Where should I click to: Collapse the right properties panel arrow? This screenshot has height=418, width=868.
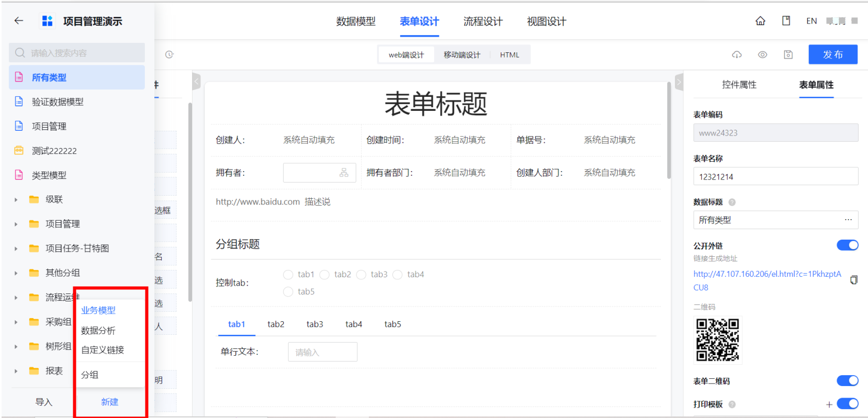pos(679,82)
